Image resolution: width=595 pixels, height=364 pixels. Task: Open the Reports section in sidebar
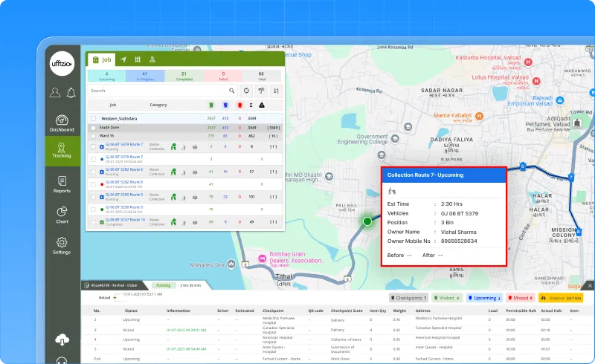tap(62, 183)
